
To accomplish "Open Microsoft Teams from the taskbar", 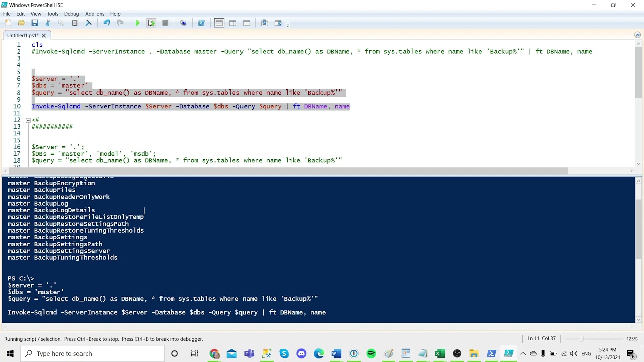I will (x=249, y=353).
